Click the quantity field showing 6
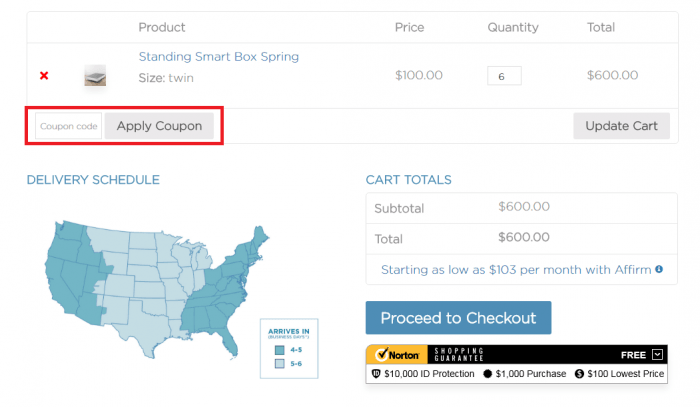Viewport: 700px width, 407px height. pyautogui.click(x=503, y=76)
